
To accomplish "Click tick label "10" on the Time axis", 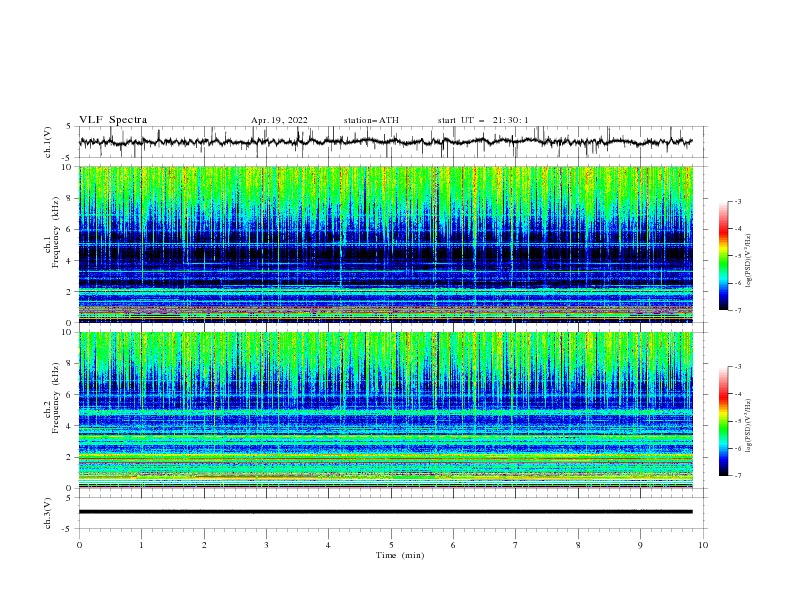I will pyautogui.click(x=703, y=545).
